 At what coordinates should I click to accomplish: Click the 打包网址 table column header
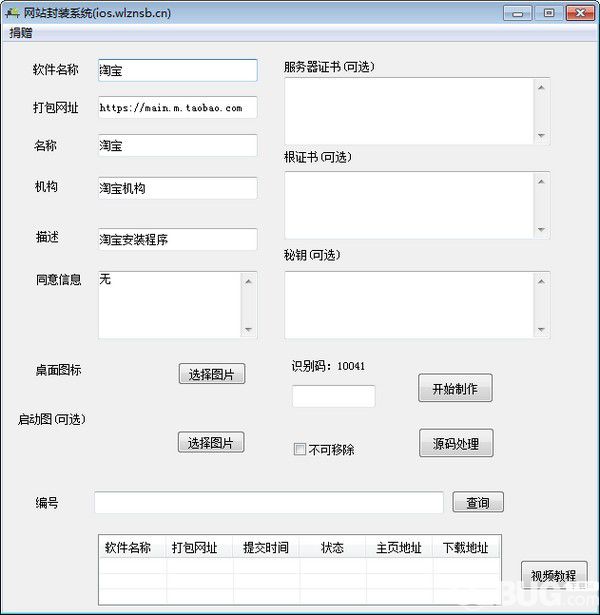pyautogui.click(x=199, y=547)
